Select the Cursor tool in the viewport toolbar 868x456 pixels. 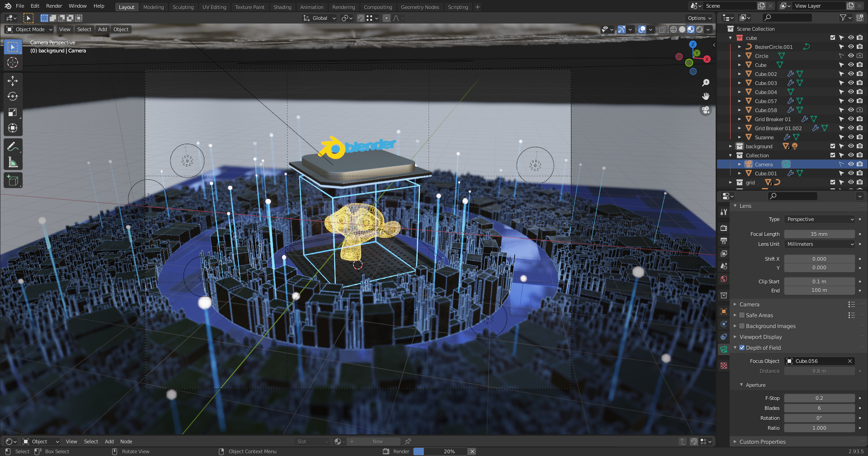tap(13, 62)
